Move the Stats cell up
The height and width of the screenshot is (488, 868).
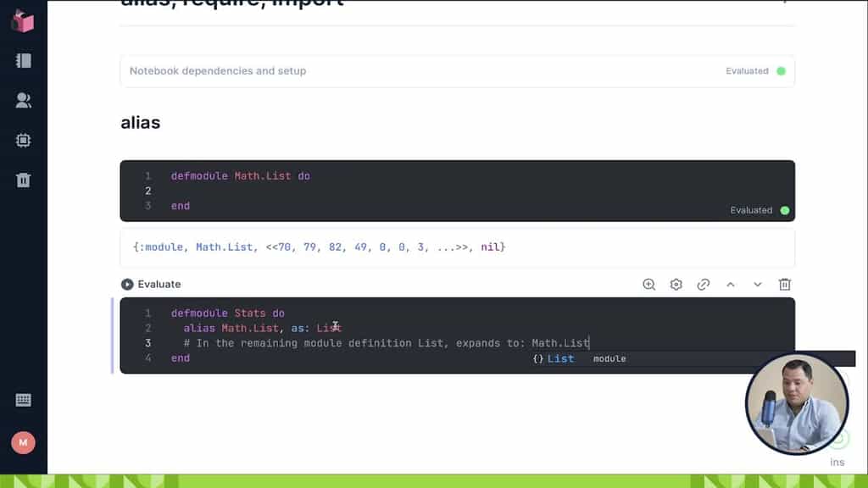731,285
